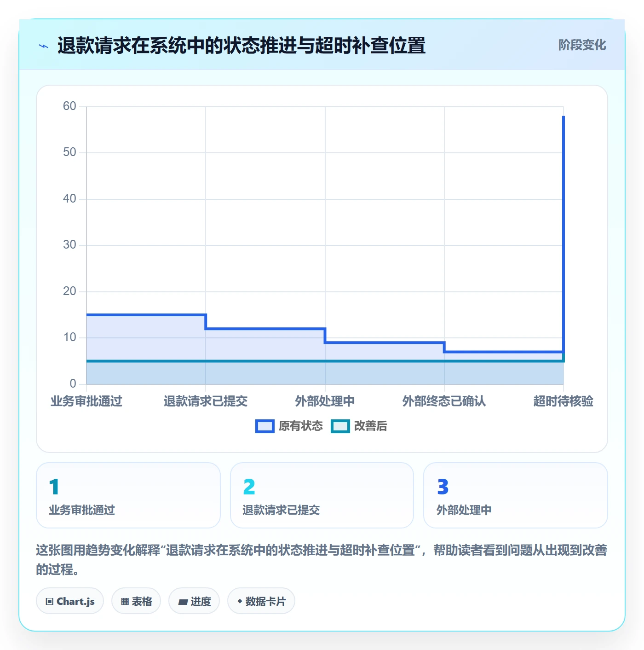The image size is (644, 650).
Task: Click the 阶段变化 label in the header
Action: [582, 45]
